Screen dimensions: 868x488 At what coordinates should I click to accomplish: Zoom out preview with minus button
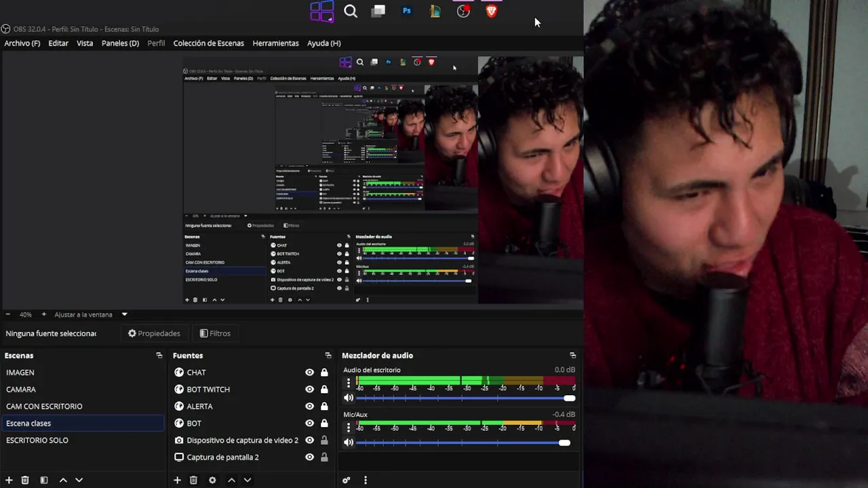tap(7, 314)
